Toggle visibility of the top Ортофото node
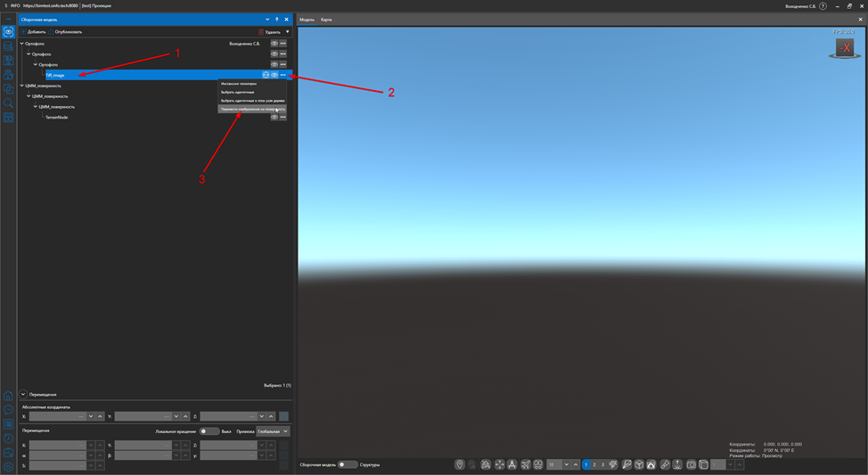868x475 pixels. click(274, 43)
